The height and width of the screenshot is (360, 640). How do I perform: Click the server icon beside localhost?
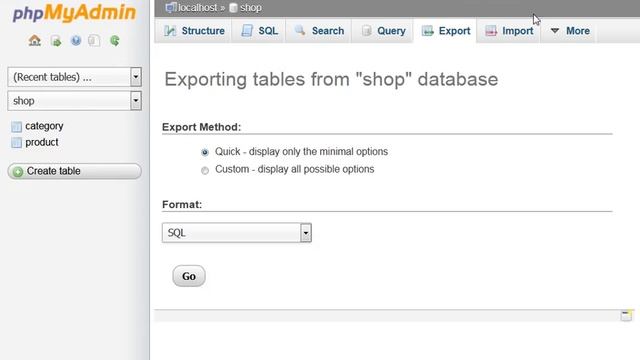tap(171, 7)
